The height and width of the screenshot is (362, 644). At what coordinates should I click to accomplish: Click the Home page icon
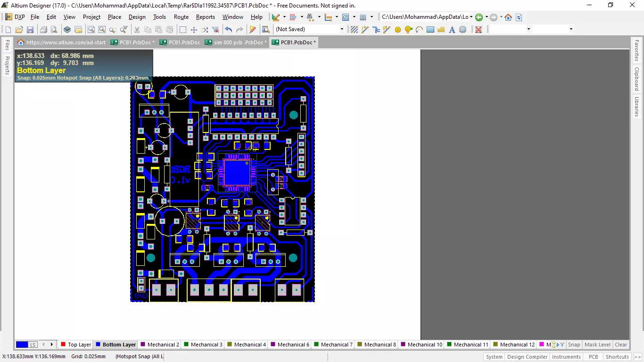pyautogui.click(x=508, y=17)
